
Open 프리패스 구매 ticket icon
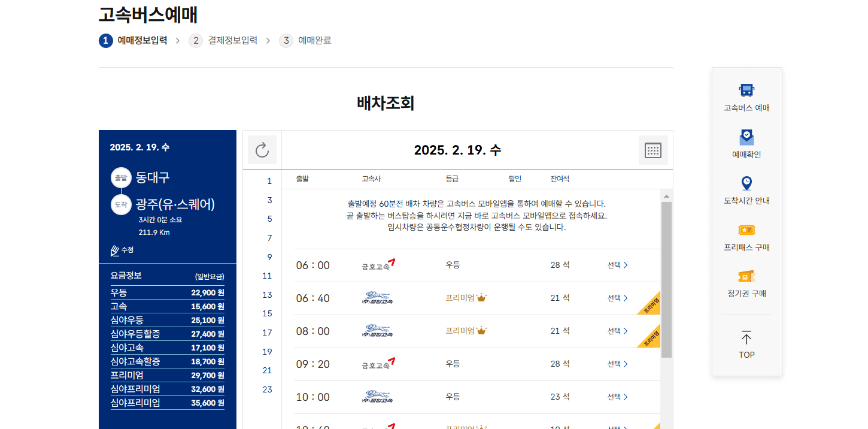pos(746,230)
